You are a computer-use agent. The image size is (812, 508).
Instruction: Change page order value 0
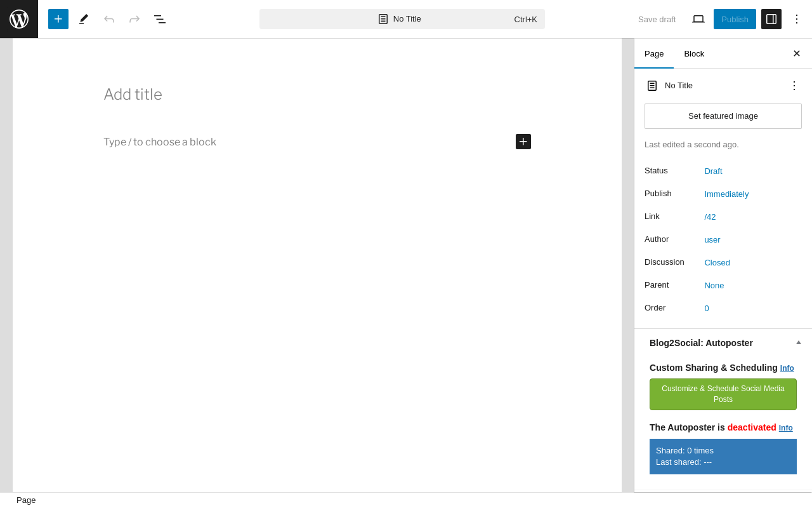point(707,309)
